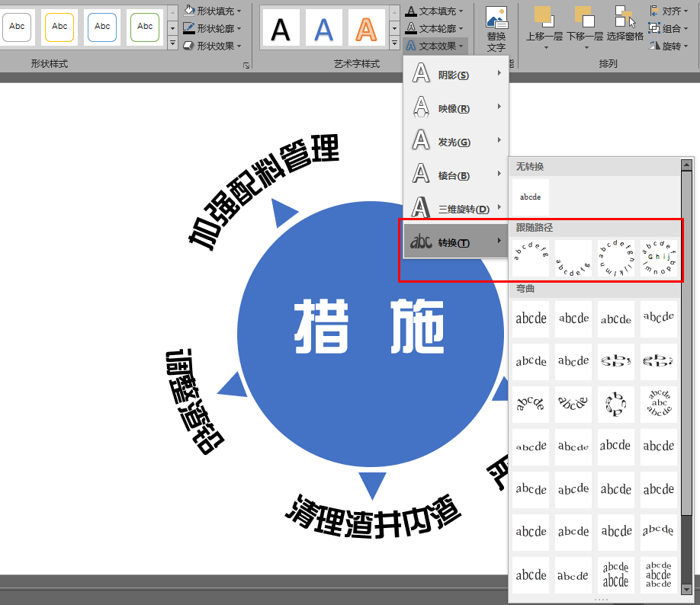
Task: Open the 转换(T) transform submenu
Action: pyautogui.click(x=456, y=242)
